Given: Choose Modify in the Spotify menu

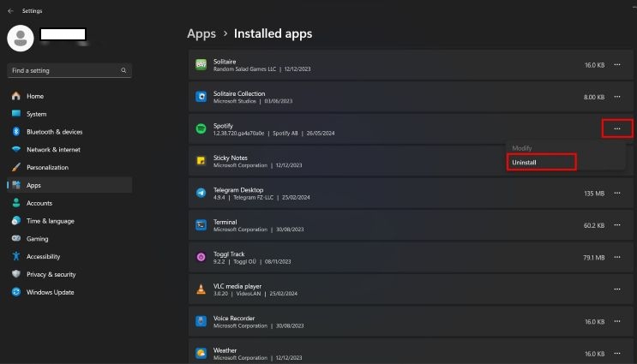Looking at the screenshot, I should tap(522, 148).
